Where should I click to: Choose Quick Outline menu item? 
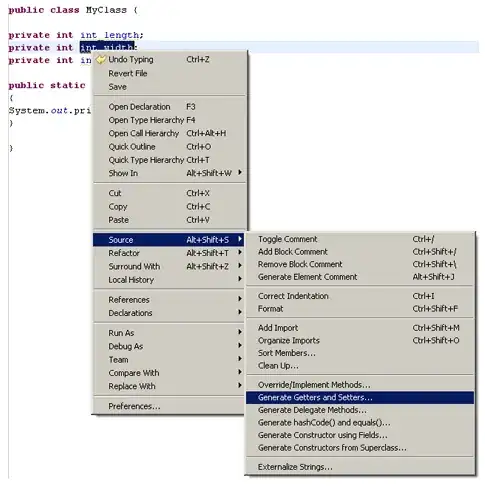pyautogui.click(x=169, y=147)
